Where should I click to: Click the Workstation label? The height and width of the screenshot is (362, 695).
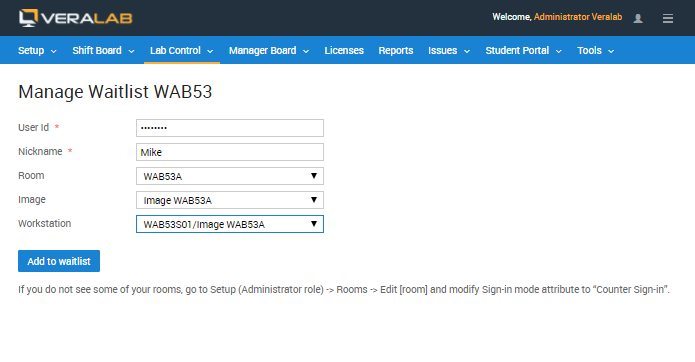(44, 223)
